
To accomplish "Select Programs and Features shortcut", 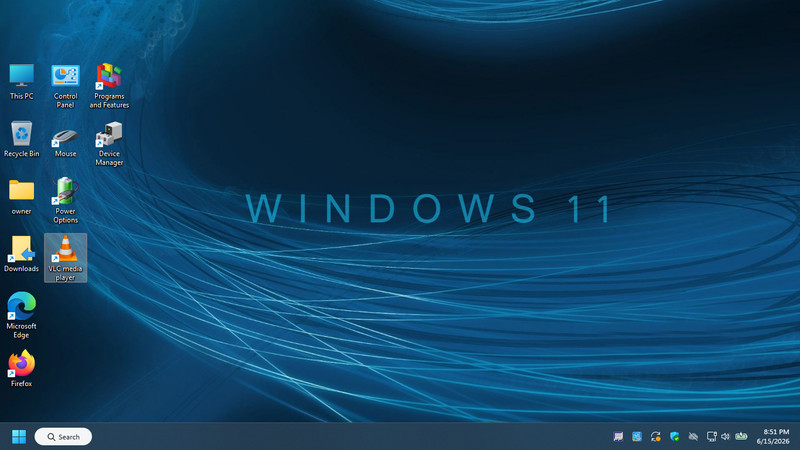I will [x=109, y=86].
